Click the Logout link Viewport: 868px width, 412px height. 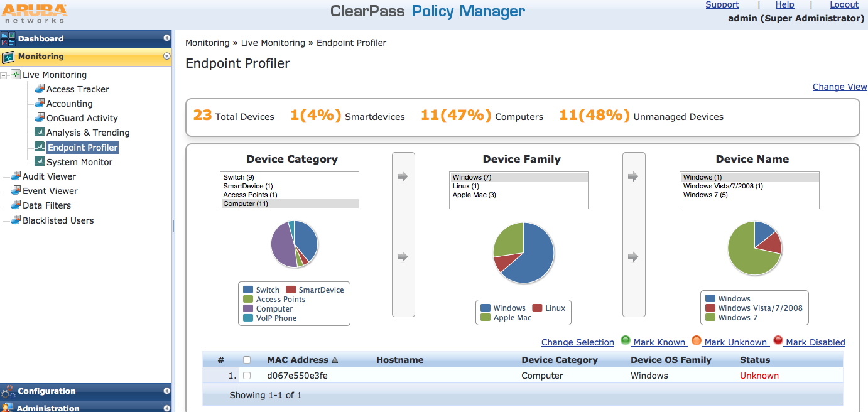(x=844, y=5)
